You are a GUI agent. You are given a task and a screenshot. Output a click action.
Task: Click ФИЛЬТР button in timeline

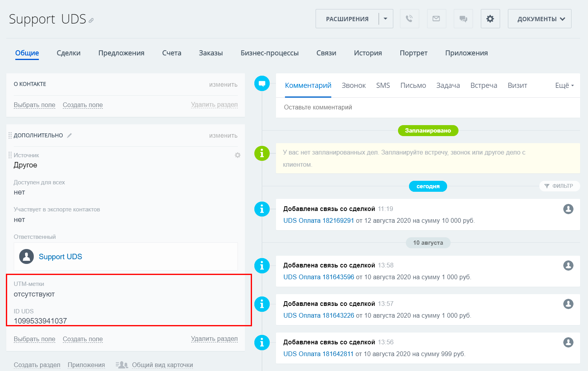[x=559, y=186]
